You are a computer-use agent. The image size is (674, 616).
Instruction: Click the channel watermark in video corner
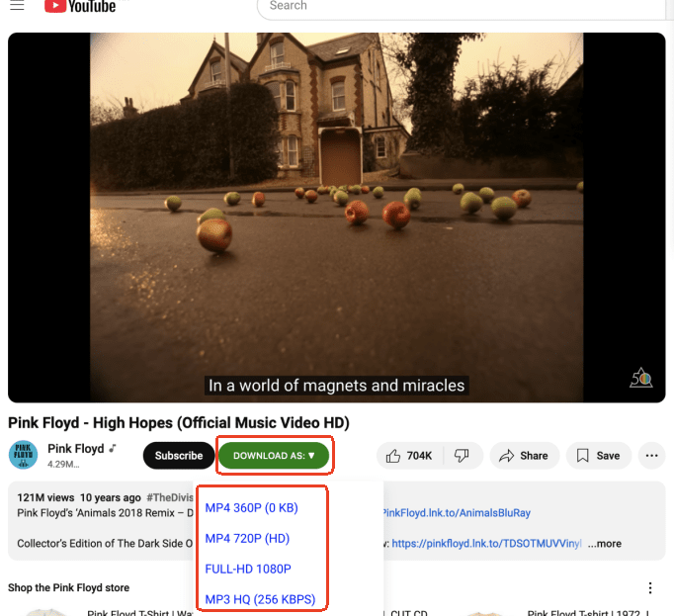point(640,378)
